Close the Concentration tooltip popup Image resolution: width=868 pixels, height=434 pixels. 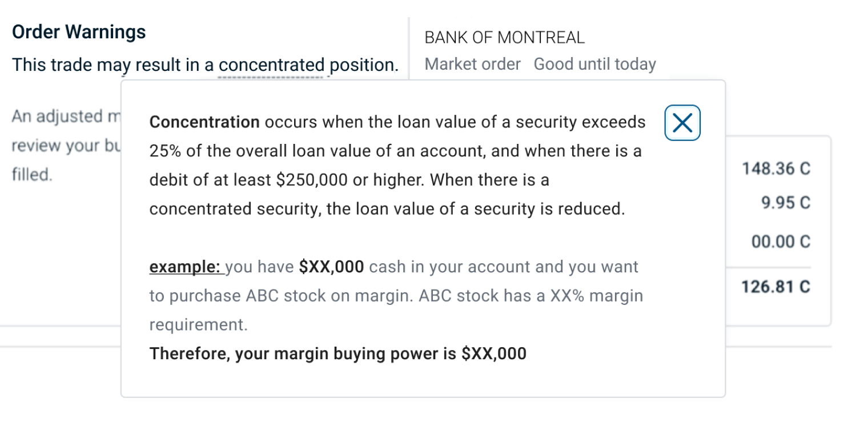[x=682, y=123]
